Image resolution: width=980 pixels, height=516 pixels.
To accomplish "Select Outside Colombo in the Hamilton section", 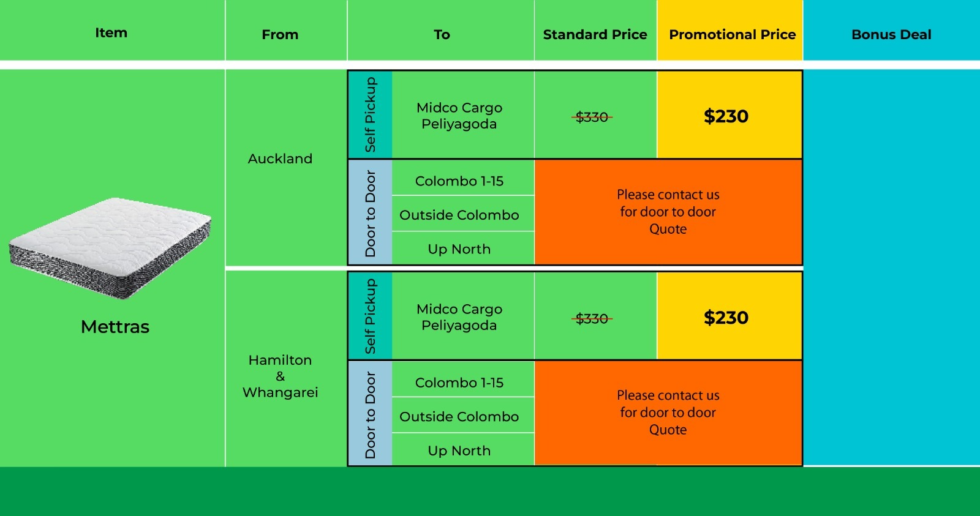I will [x=459, y=417].
